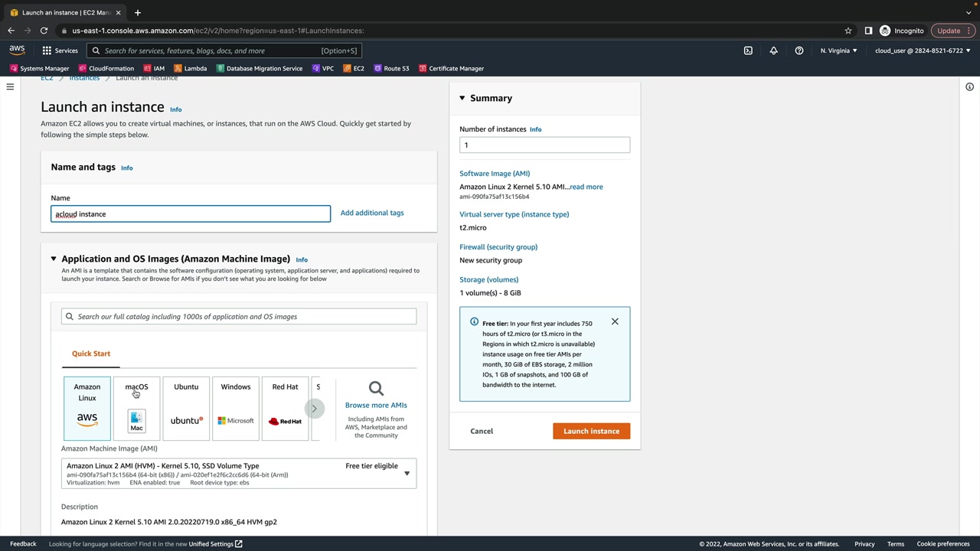The height and width of the screenshot is (551, 980).
Task: Open the Services grid menu
Action: 60,51
